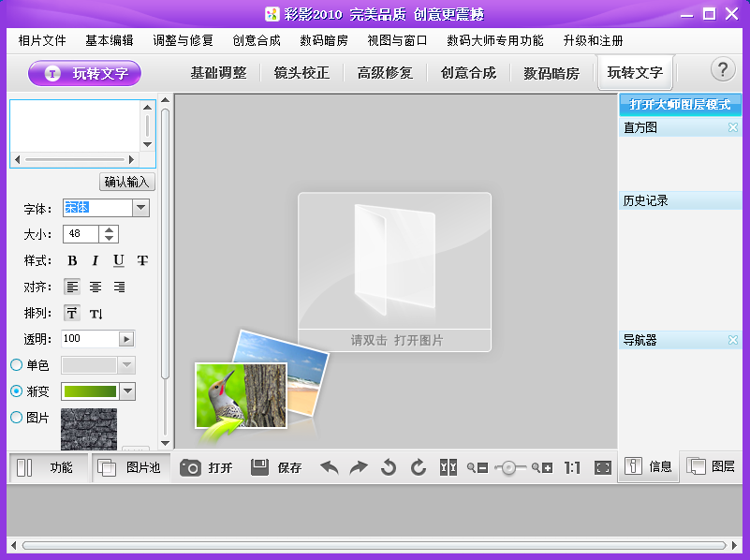Rotate image clockwise
750x560 pixels.
coord(419,467)
